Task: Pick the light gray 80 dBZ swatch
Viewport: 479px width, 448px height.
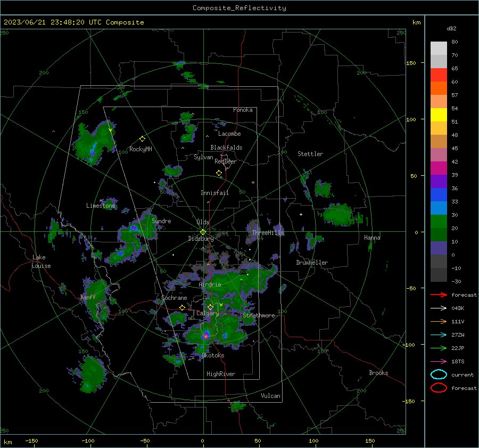Action: click(x=439, y=48)
